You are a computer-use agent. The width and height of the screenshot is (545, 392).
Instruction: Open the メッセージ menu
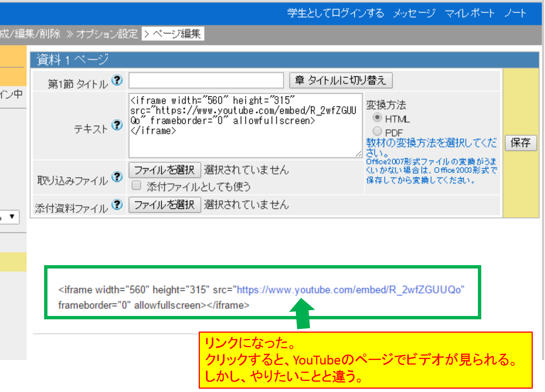click(x=414, y=13)
